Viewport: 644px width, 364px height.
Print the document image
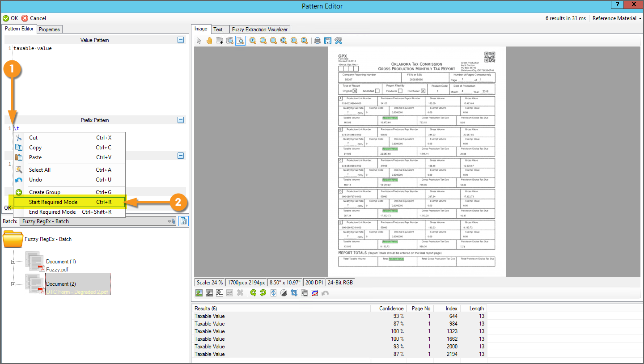coord(318,41)
